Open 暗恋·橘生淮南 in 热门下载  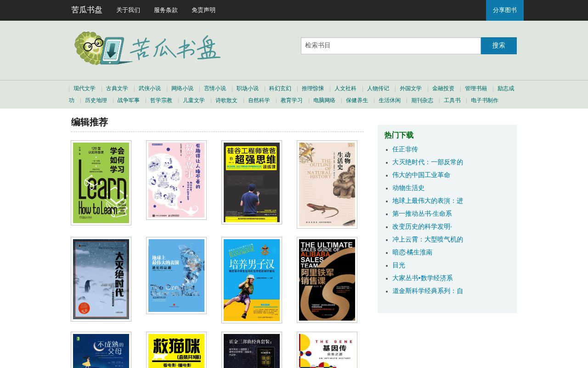413,252
